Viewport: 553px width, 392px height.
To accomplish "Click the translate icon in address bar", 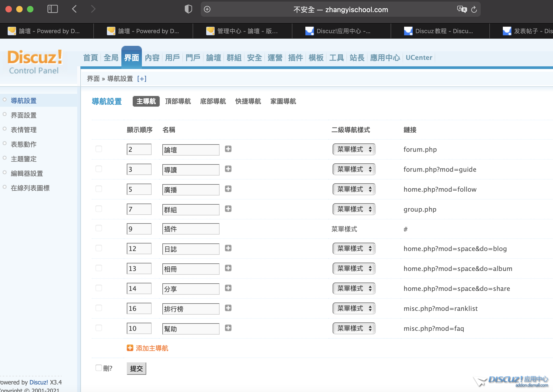I will (462, 9).
